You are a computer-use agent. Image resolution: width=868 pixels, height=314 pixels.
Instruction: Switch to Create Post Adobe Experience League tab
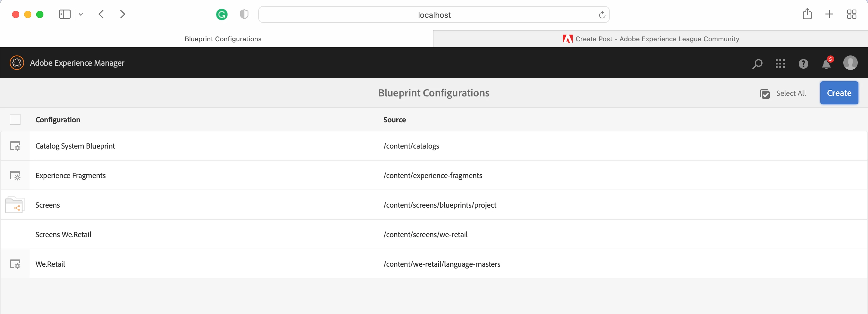651,39
